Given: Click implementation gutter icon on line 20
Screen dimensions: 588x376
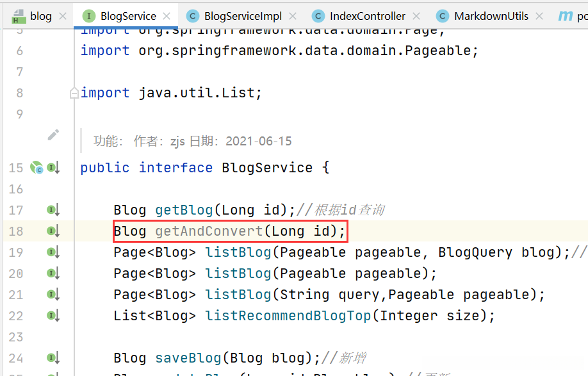Looking at the screenshot, I should pos(53,274).
